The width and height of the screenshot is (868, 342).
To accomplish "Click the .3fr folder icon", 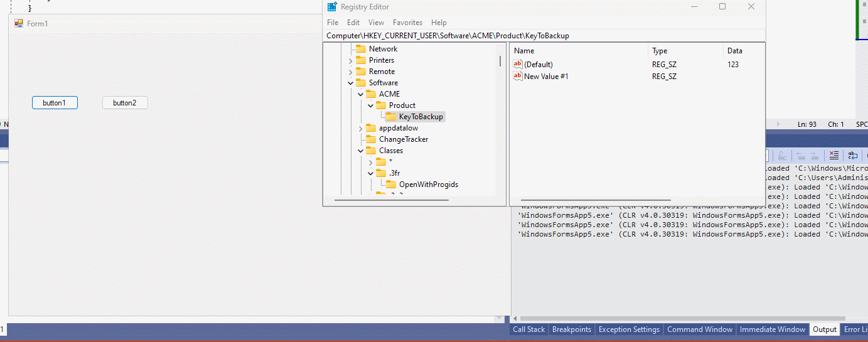I will (x=380, y=173).
